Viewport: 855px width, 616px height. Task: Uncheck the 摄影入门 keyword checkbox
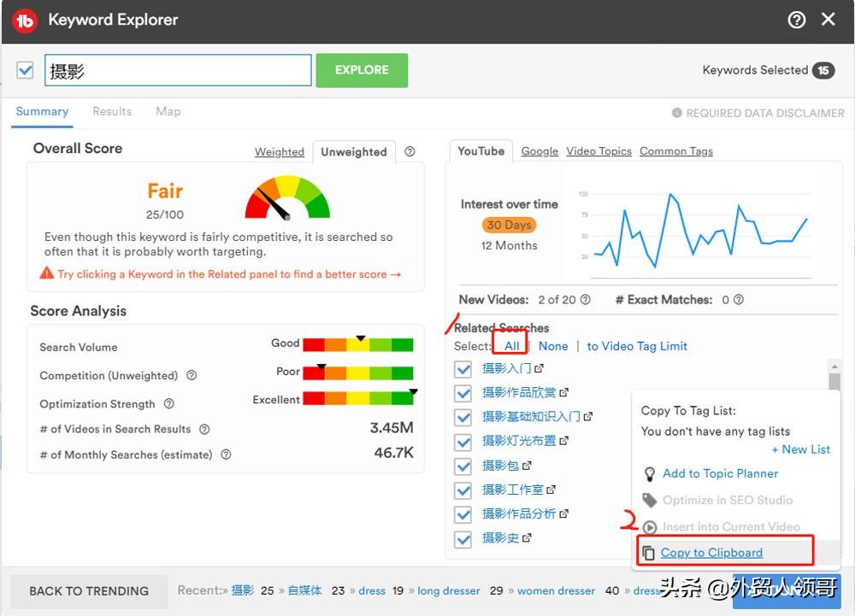click(x=463, y=369)
